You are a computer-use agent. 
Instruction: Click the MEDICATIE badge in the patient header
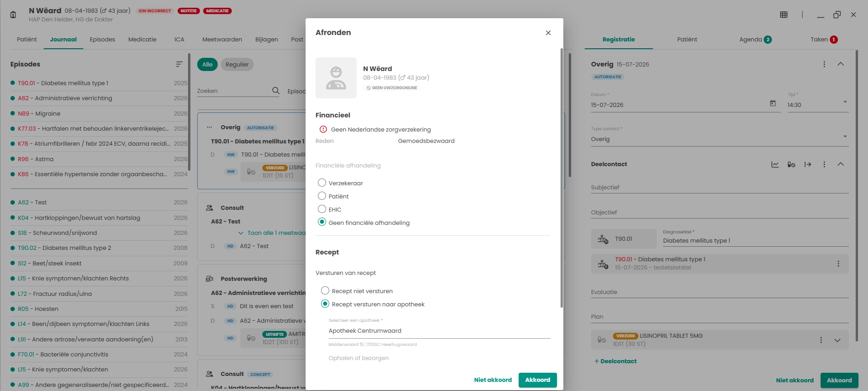(217, 11)
